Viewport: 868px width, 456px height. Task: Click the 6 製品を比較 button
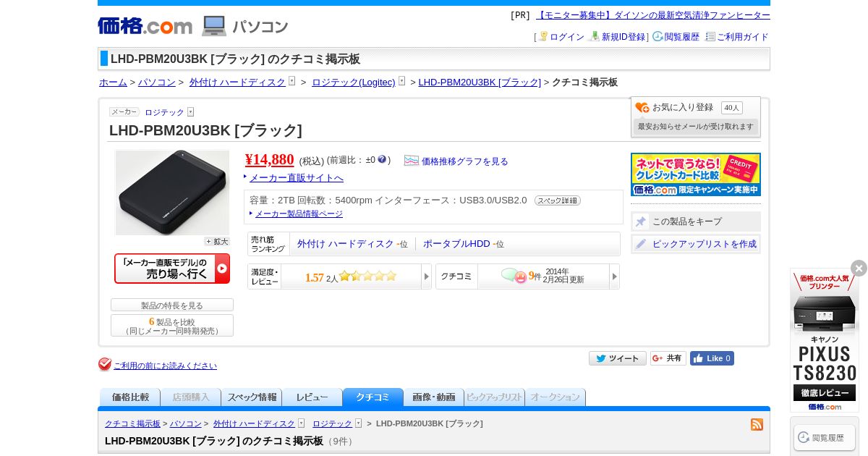(172, 326)
